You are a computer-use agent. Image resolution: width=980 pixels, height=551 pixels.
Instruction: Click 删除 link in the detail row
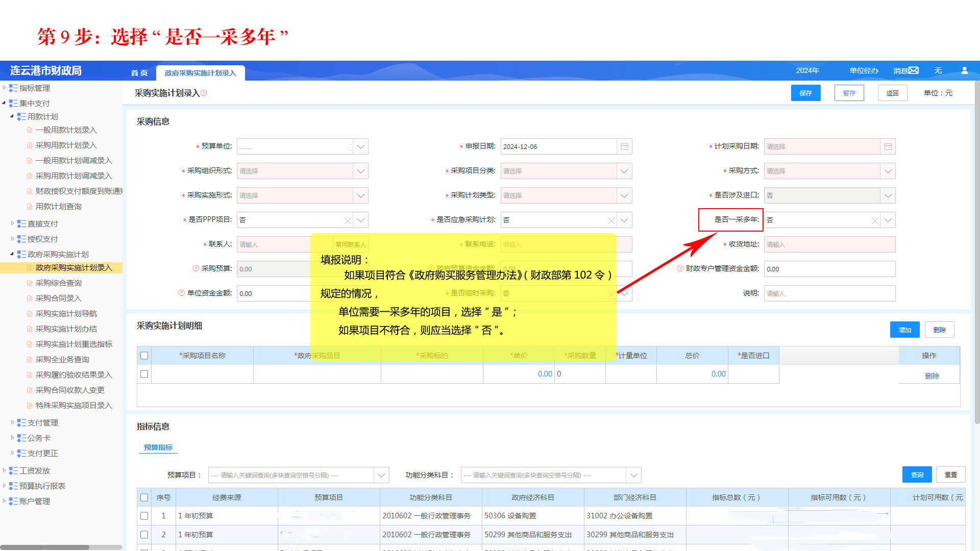point(932,376)
